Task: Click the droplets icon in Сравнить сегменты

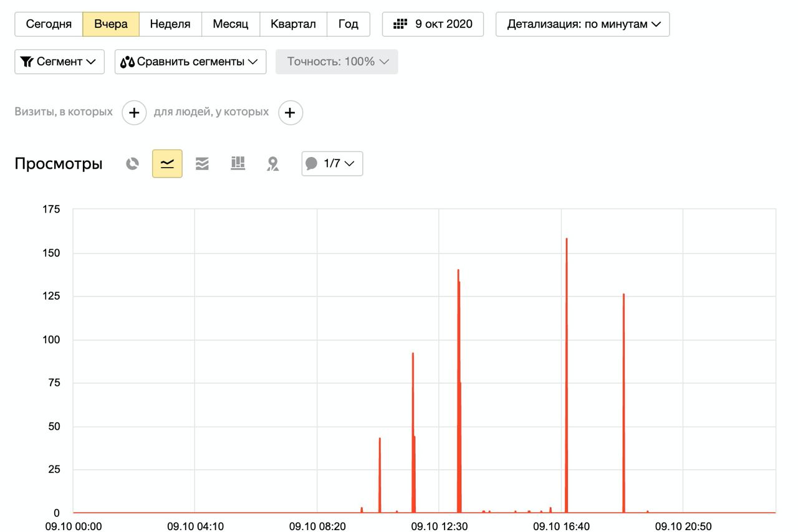Action: pyautogui.click(x=128, y=62)
